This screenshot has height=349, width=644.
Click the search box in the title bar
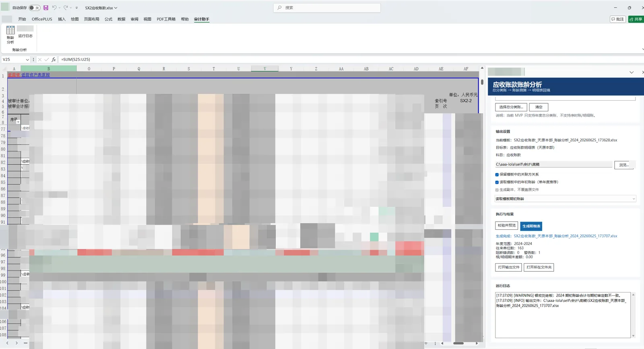(x=327, y=8)
